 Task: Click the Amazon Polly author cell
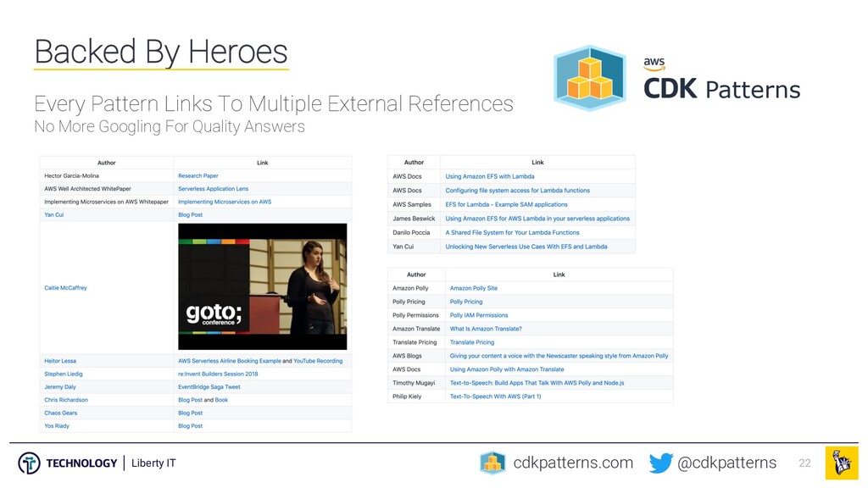(411, 288)
